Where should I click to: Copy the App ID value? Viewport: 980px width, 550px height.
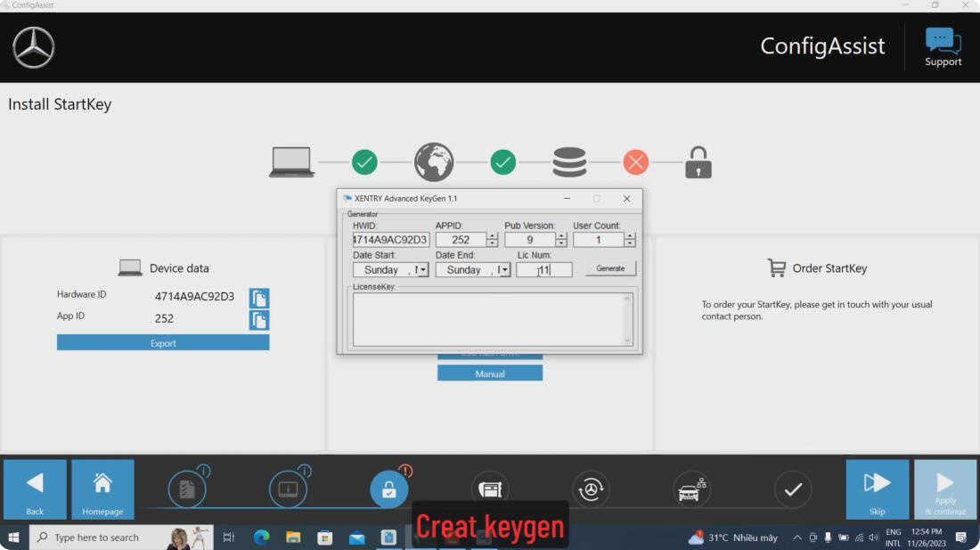(x=259, y=320)
